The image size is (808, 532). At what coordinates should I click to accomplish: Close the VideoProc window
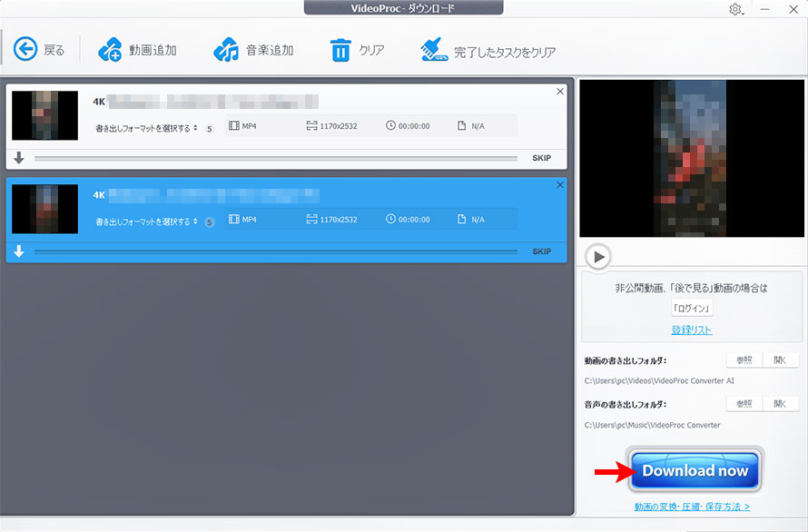click(x=793, y=9)
